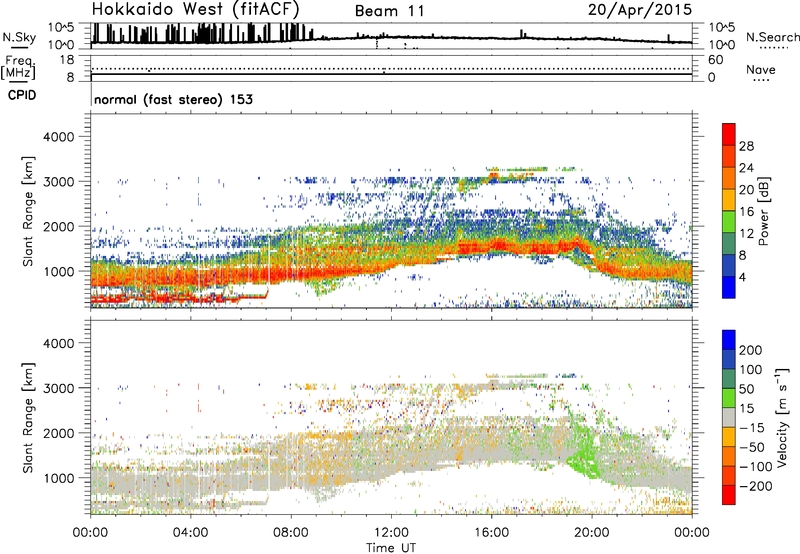This screenshot has height=554, width=800.
Task: Click the Beam 11 label
Action: click(x=390, y=11)
